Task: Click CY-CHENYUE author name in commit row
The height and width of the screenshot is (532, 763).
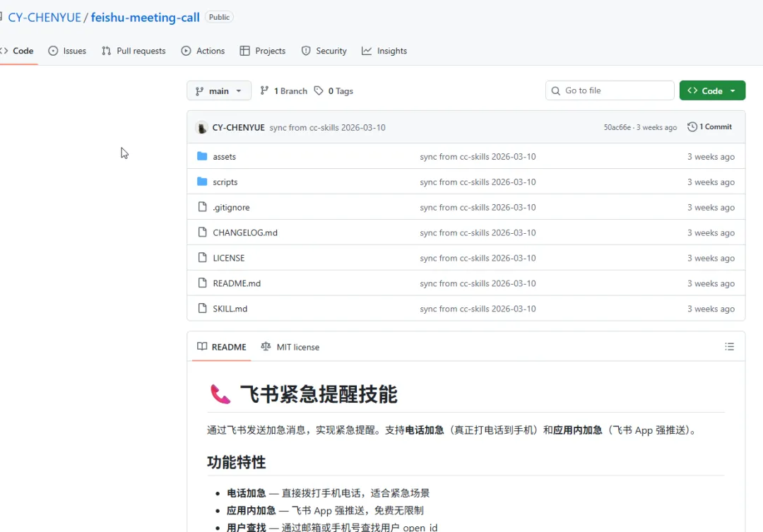Action: [239, 127]
